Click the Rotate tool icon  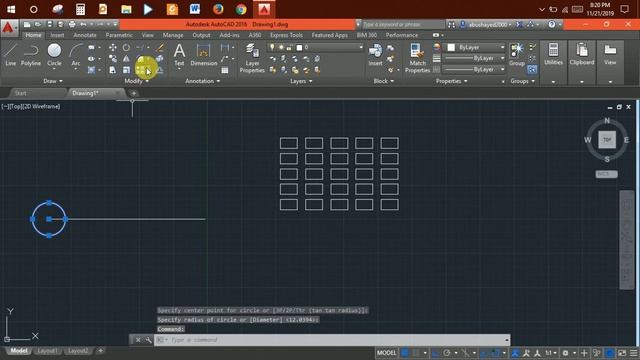point(127,48)
